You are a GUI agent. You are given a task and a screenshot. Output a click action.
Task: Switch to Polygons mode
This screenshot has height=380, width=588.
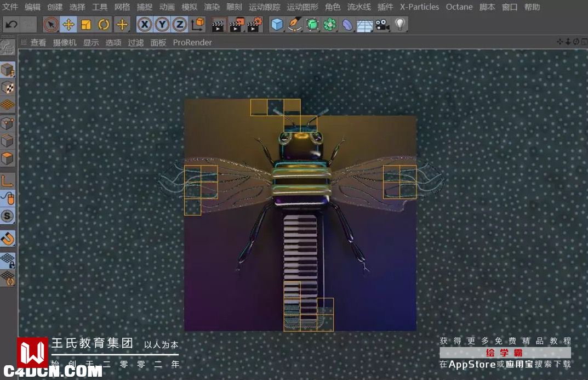tap(8, 158)
